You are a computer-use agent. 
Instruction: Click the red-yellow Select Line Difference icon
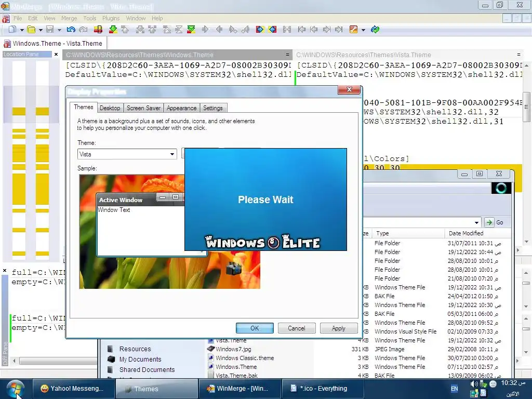[x=98, y=30]
